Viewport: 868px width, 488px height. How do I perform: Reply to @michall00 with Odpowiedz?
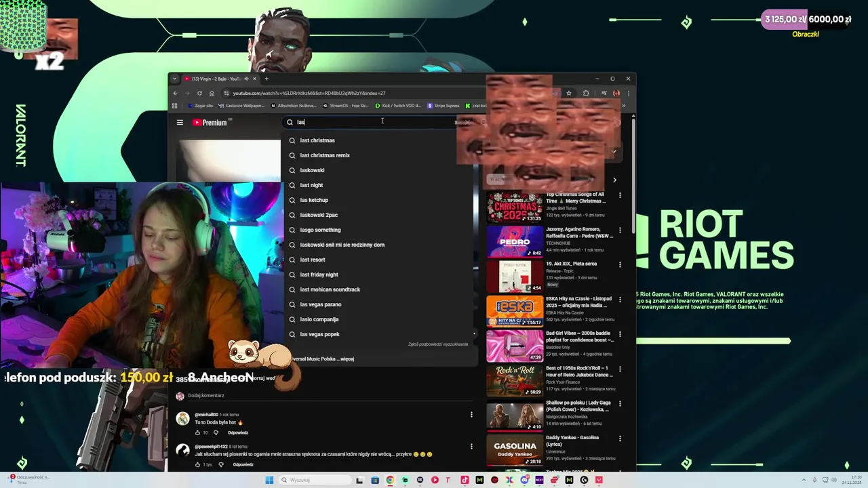point(238,432)
